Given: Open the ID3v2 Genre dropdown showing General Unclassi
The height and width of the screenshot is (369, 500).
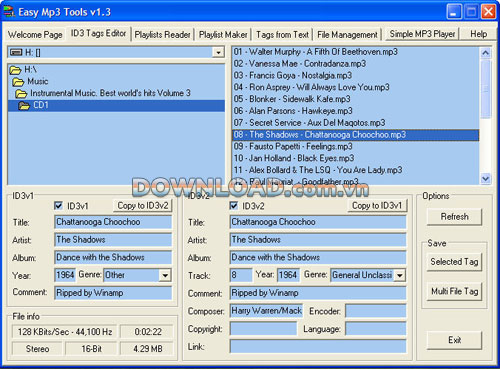Looking at the screenshot, I should point(400,275).
